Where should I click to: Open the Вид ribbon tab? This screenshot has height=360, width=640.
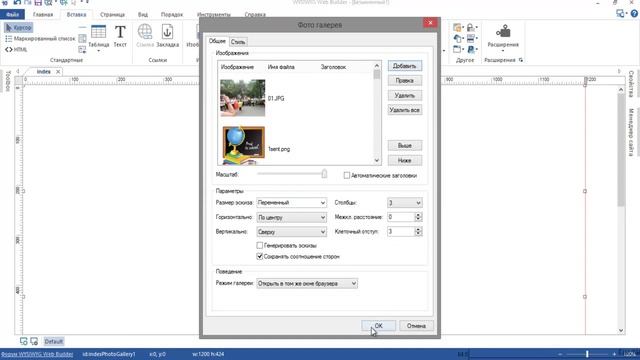143,14
